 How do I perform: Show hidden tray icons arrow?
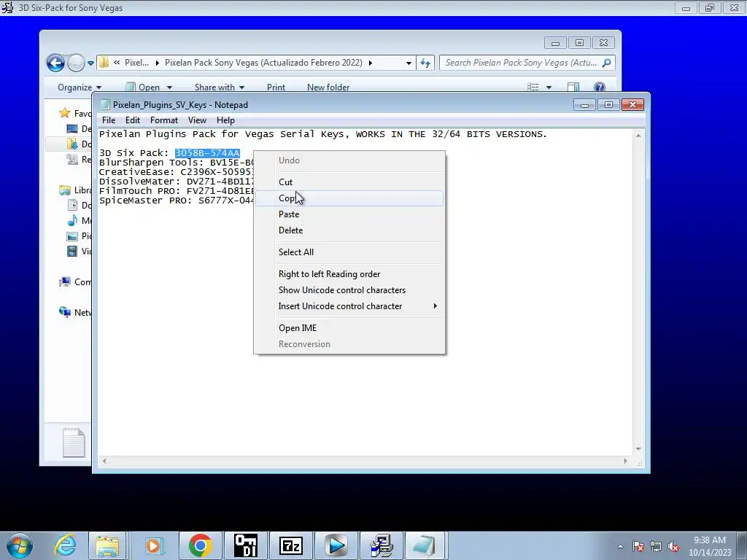[x=620, y=546]
